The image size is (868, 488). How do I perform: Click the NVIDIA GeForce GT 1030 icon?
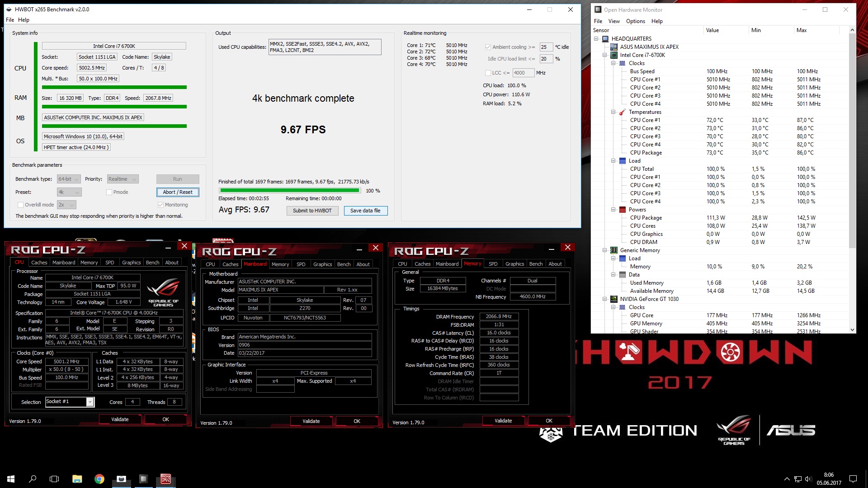coord(614,299)
